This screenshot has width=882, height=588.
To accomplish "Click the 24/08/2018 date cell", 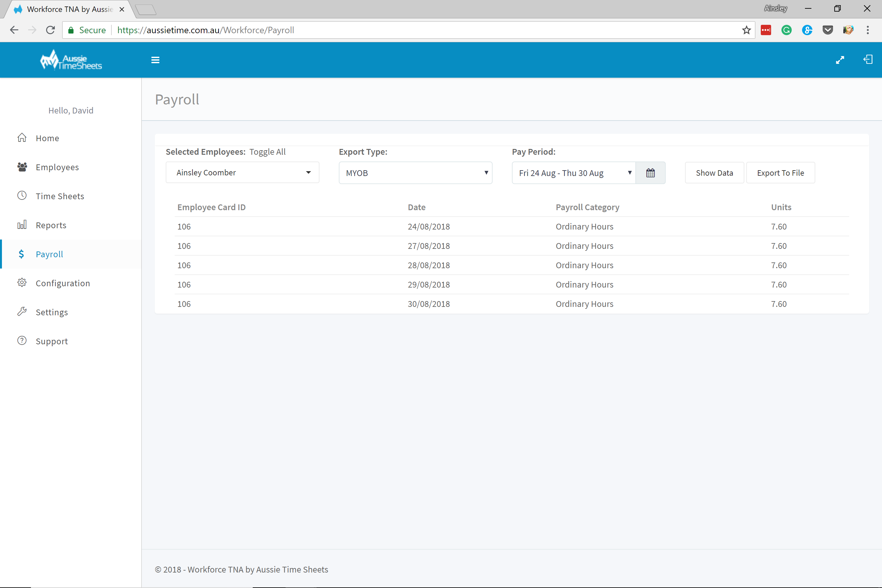I will pos(429,227).
